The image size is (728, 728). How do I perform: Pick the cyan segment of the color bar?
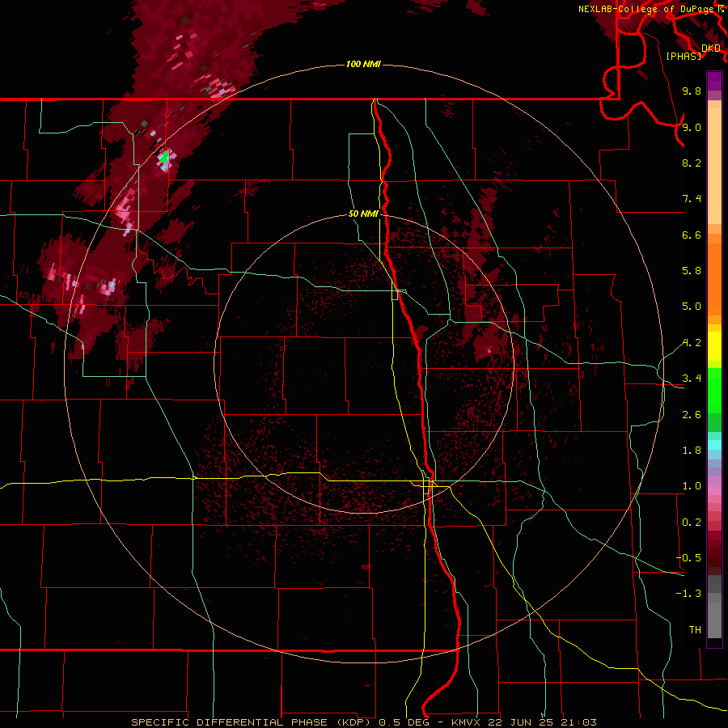[x=714, y=445]
